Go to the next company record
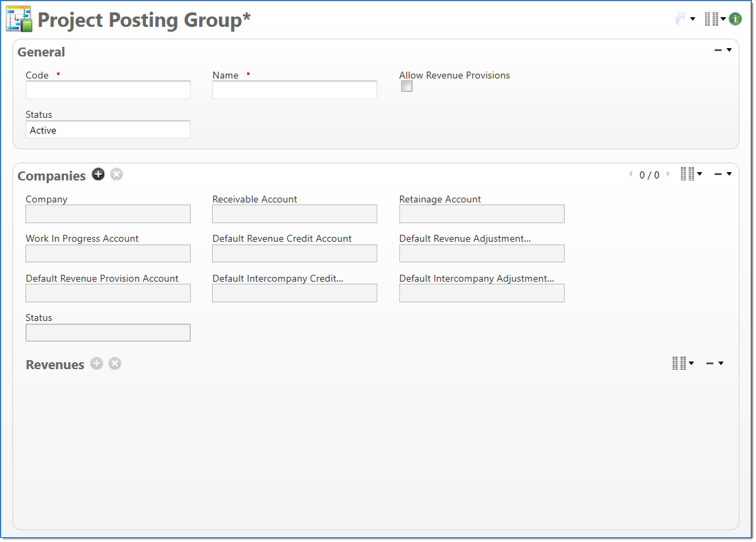Image resolution: width=756 pixels, height=542 pixels. [x=668, y=174]
